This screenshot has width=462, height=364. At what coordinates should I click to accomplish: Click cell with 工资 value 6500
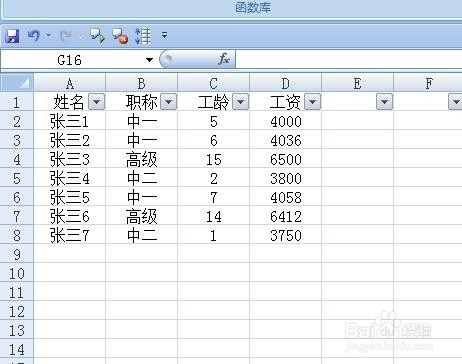click(x=286, y=159)
